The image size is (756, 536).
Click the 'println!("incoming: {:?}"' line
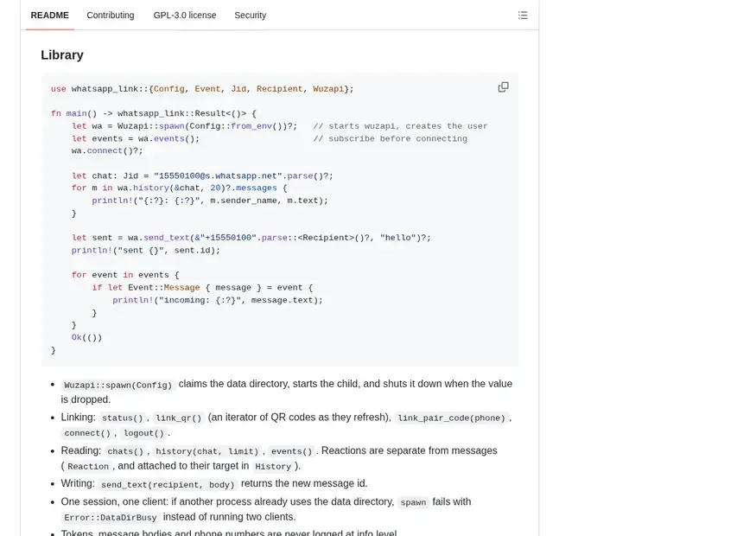tap(218, 300)
